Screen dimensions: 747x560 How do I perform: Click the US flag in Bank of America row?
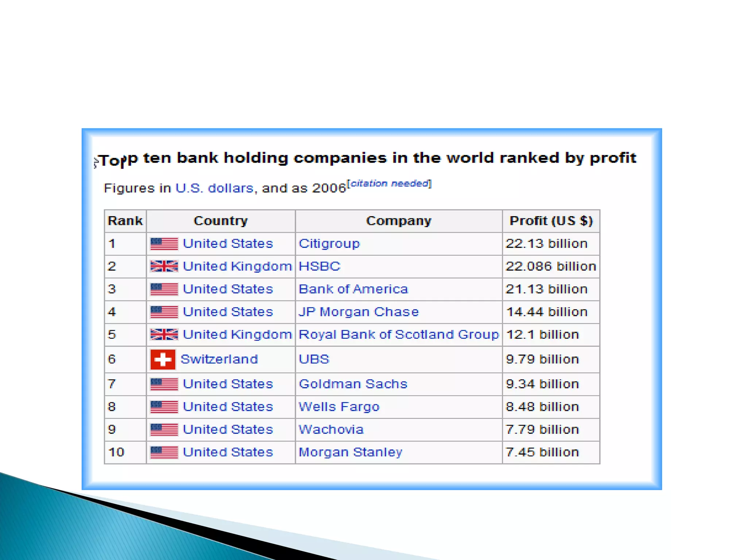tap(164, 289)
